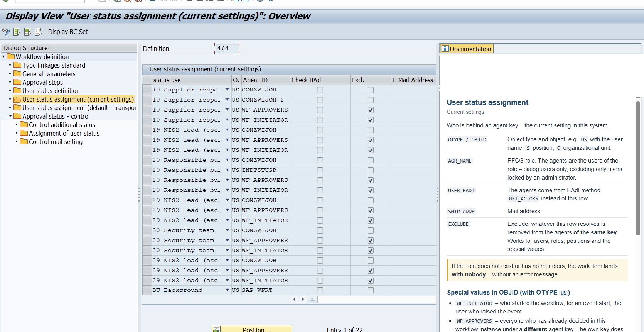644x332 pixels.
Task: Open status dropdown in 39 NIS2 lead WF_INITIATOR row
Action: coord(227,280)
